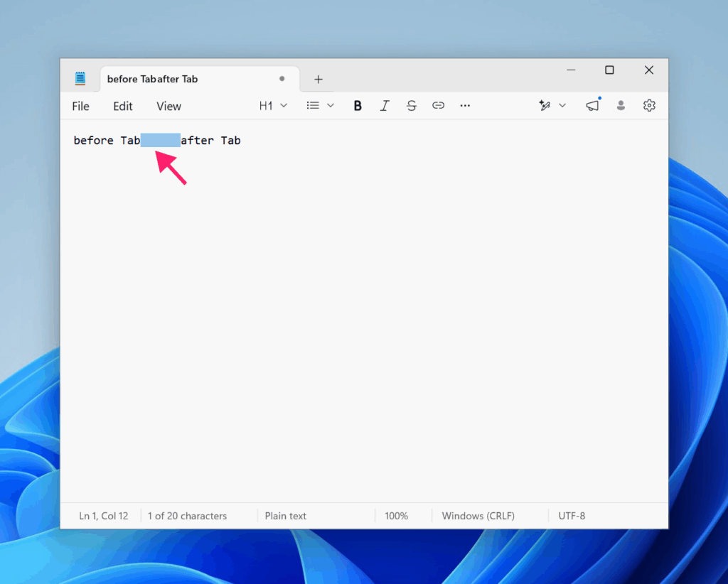Click the word 'before' in the text

click(93, 141)
